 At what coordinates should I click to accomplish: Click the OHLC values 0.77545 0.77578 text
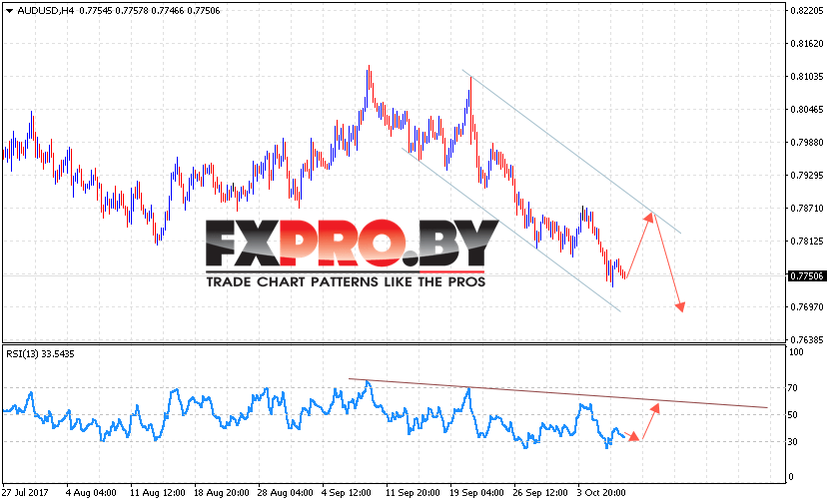(114, 11)
